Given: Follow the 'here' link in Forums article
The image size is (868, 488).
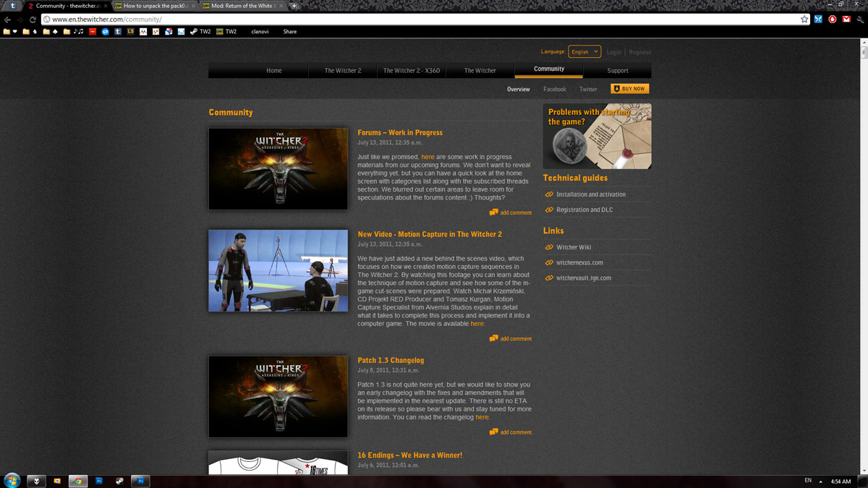Looking at the screenshot, I should coord(428,157).
